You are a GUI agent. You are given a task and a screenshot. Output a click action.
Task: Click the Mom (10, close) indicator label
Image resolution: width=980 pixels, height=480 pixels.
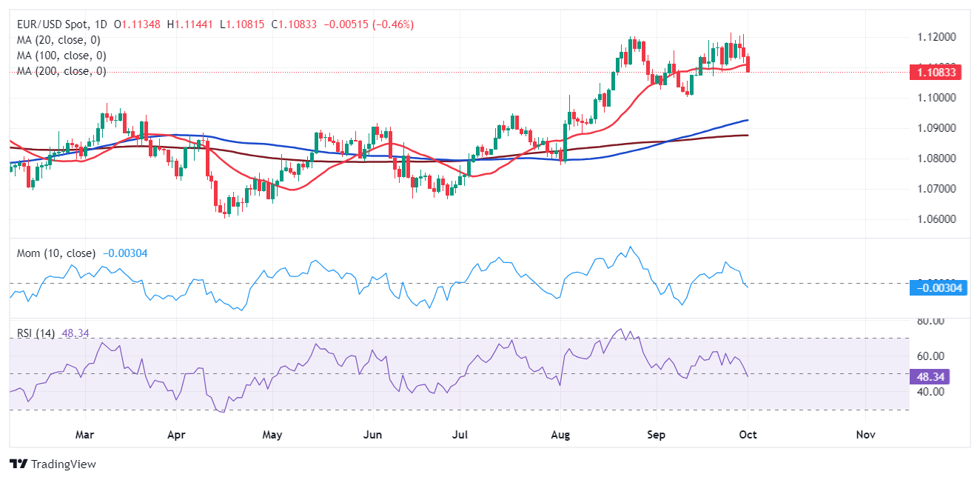[x=56, y=253]
